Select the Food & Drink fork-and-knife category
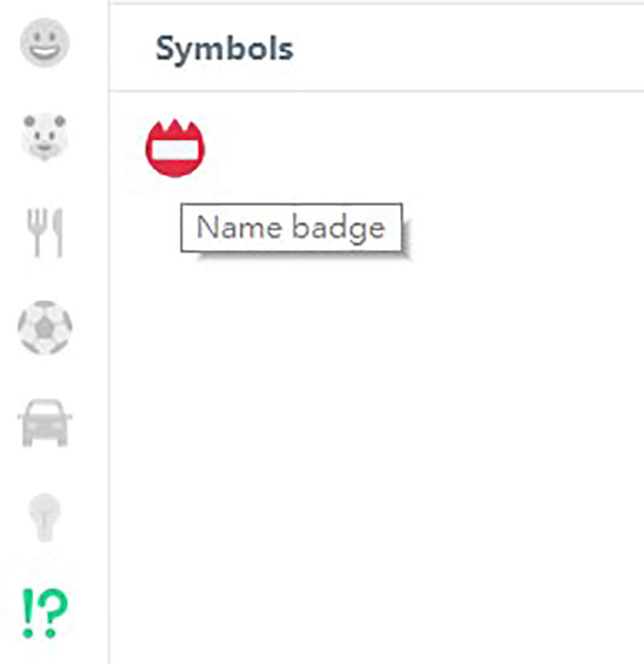 point(45,233)
